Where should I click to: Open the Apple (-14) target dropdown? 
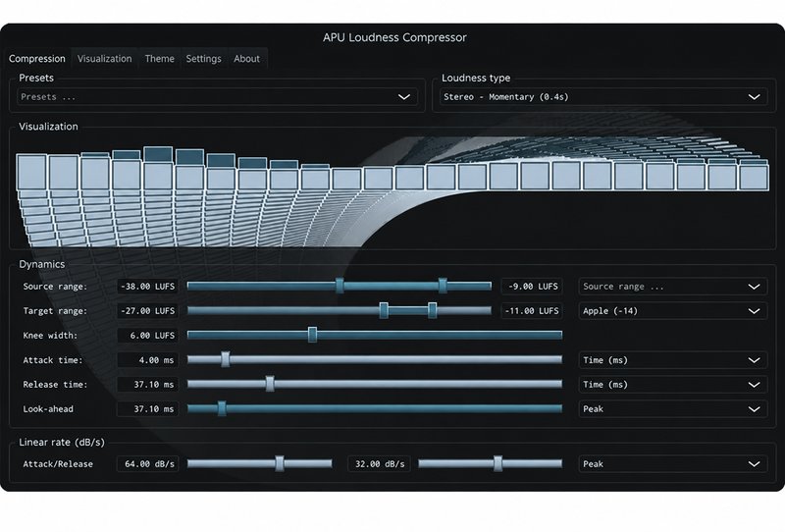672,311
